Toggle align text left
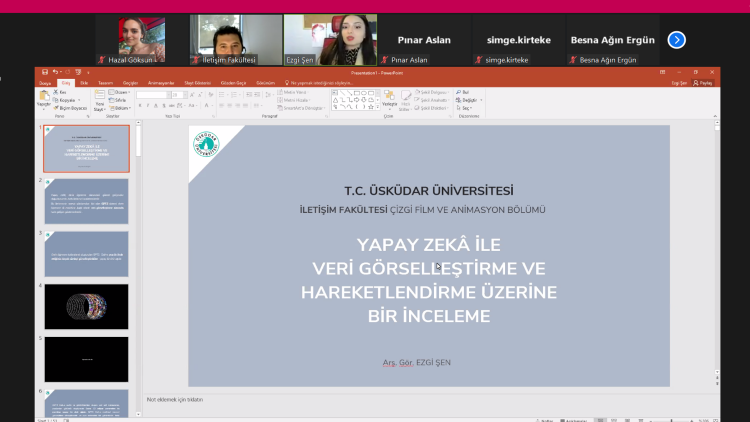 (x=221, y=105)
